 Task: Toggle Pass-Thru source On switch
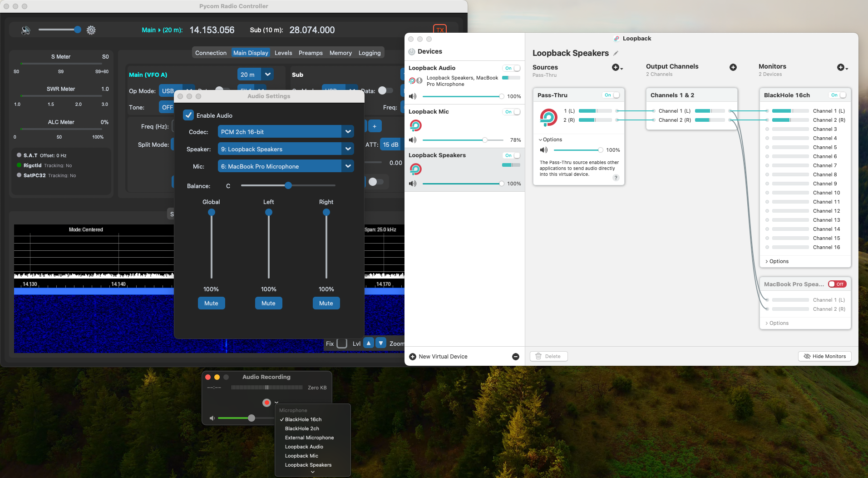pos(611,95)
